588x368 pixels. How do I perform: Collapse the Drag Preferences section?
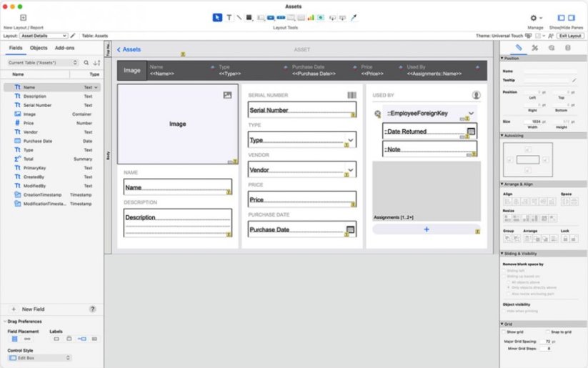(x=5, y=322)
